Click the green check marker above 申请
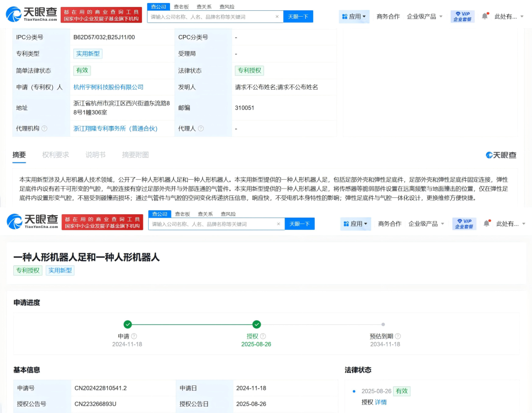532x413 pixels. coord(128,324)
